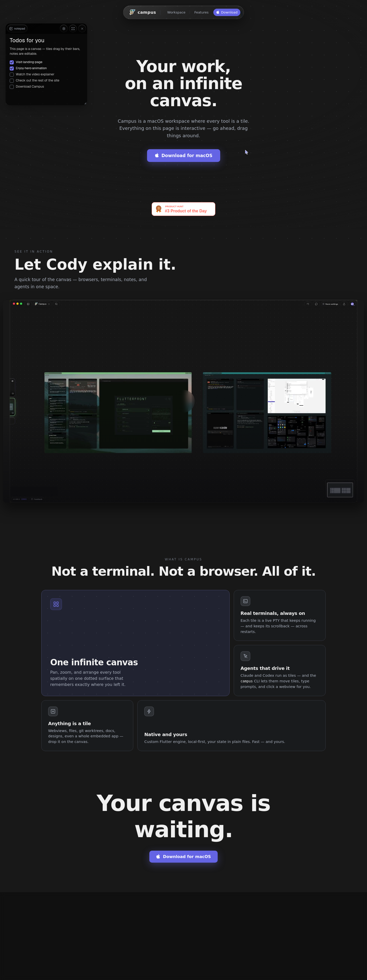Expand notepad tile to fullscreen
The width and height of the screenshot is (367, 980).
73,29
